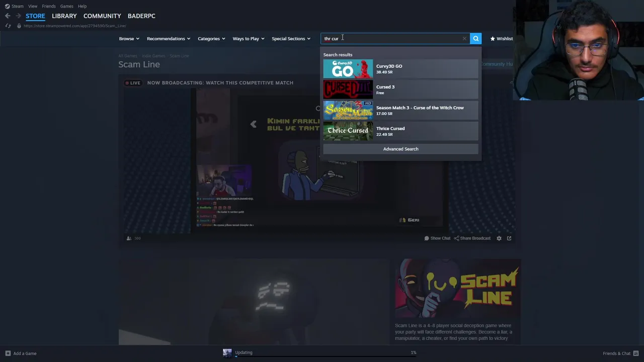The height and width of the screenshot is (362, 644).
Task: Expand the Recommendations dropdown
Action: pyautogui.click(x=169, y=39)
